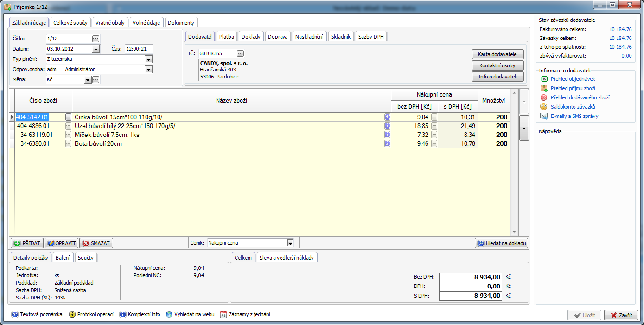The width and height of the screenshot is (644, 325).
Task: Click minus button beside price 9,46
Action: [434, 144]
